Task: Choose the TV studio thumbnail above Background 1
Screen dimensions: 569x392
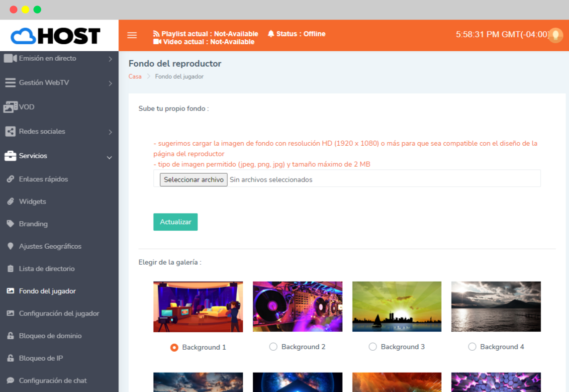Action: pyautogui.click(x=198, y=307)
